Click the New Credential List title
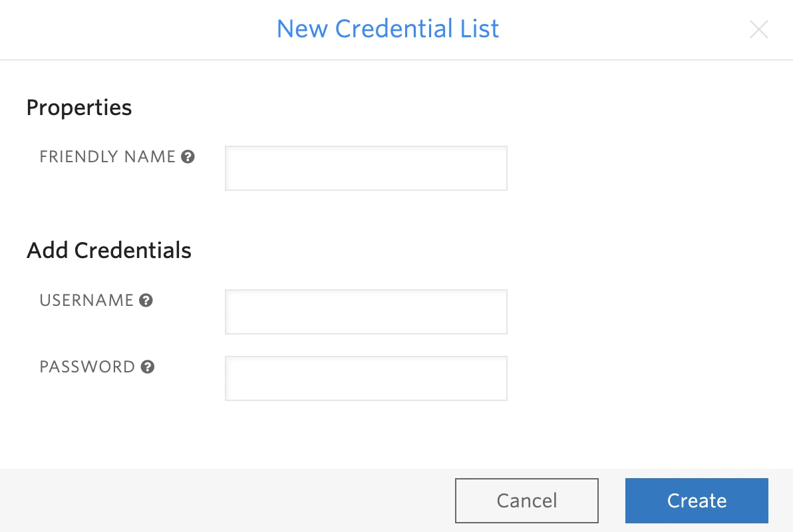 tap(388, 29)
